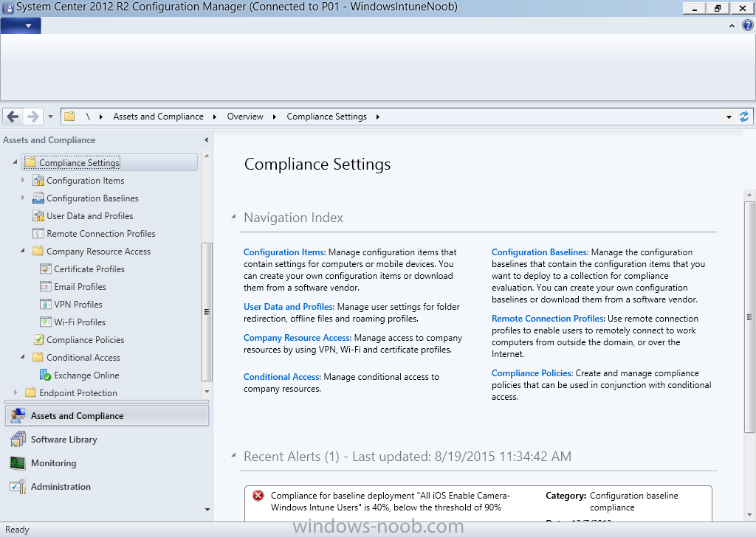
Task: Open the Compliance Policies link
Action: tap(532, 373)
